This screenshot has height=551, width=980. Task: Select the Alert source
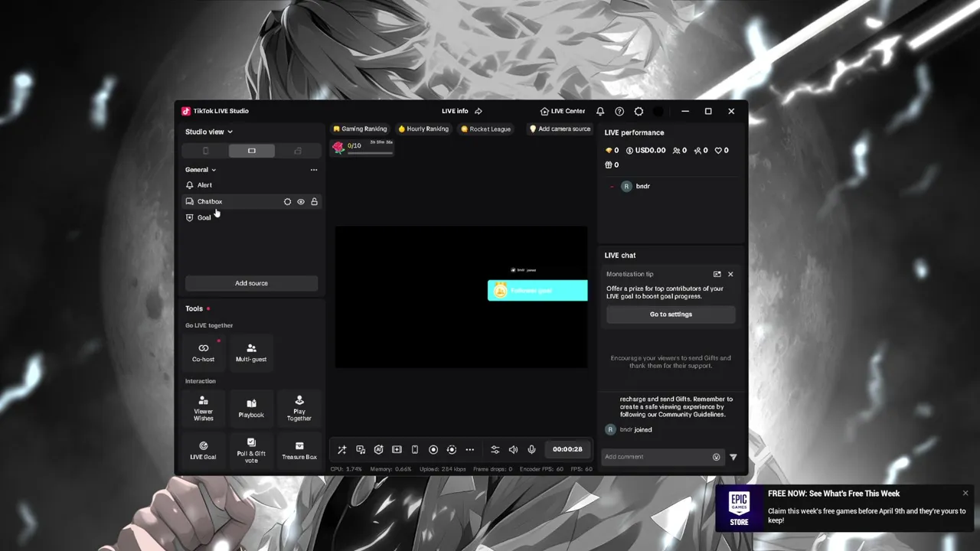[251, 185]
